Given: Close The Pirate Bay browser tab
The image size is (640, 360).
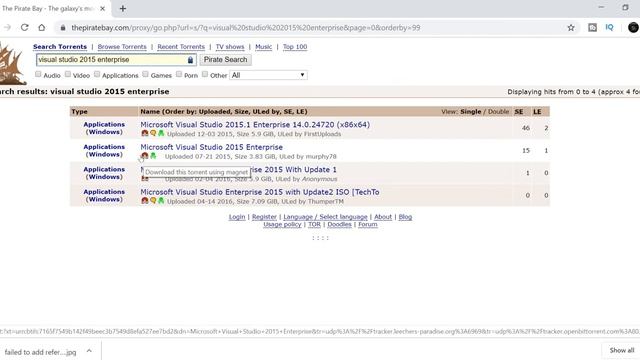Looking at the screenshot, I should [x=102, y=8].
